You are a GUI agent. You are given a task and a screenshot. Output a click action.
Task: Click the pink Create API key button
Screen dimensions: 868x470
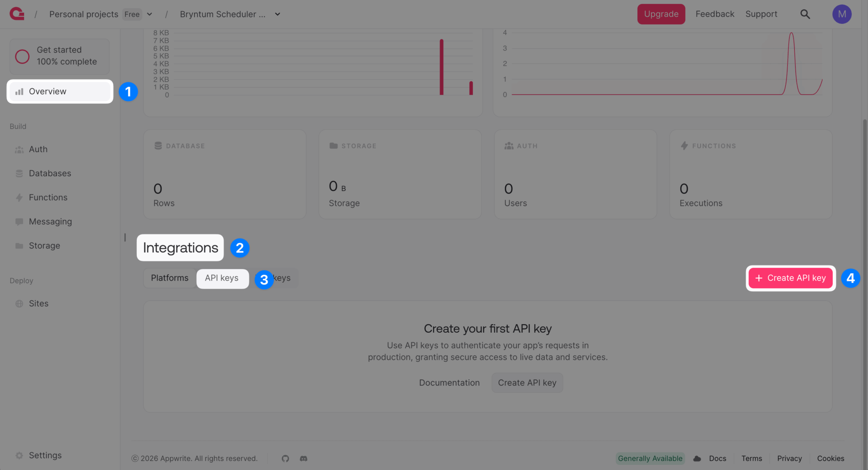tap(790, 278)
